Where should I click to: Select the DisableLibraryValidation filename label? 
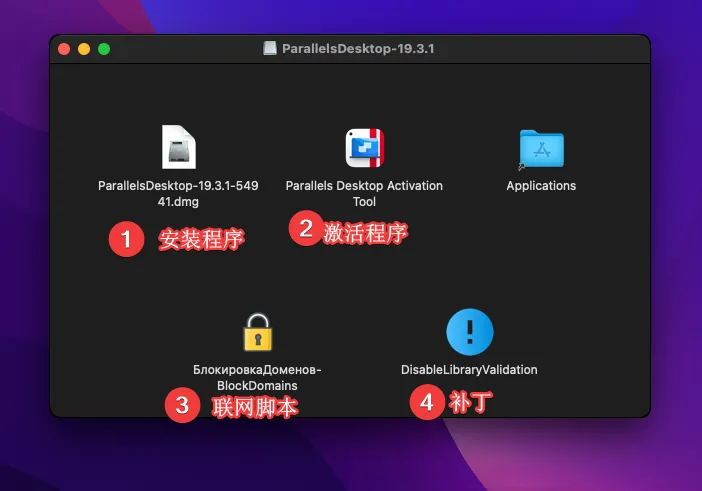[x=469, y=370]
